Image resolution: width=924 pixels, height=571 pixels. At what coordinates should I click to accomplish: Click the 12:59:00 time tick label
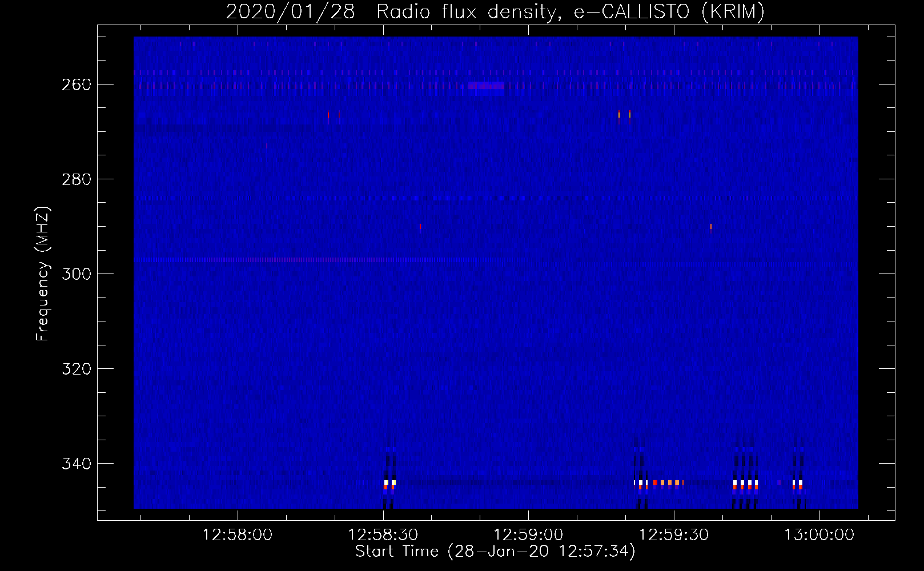point(528,535)
